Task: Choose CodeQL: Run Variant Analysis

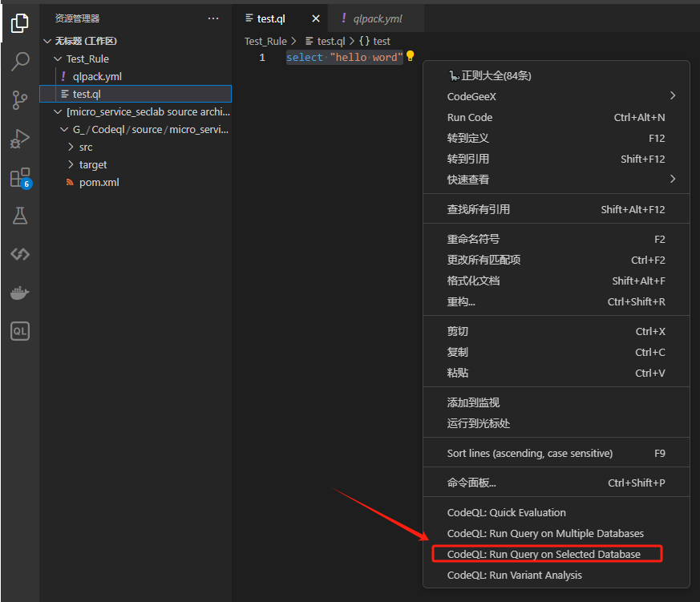Action: pos(556,575)
